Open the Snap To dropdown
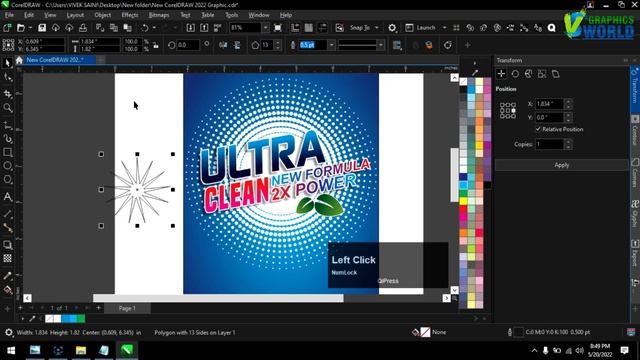The width and height of the screenshot is (640, 360). click(x=376, y=27)
